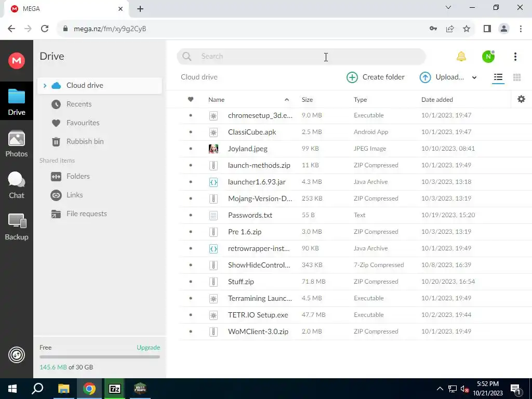This screenshot has width=532, height=399.
Task: Open the notifications bell
Action: (x=461, y=56)
